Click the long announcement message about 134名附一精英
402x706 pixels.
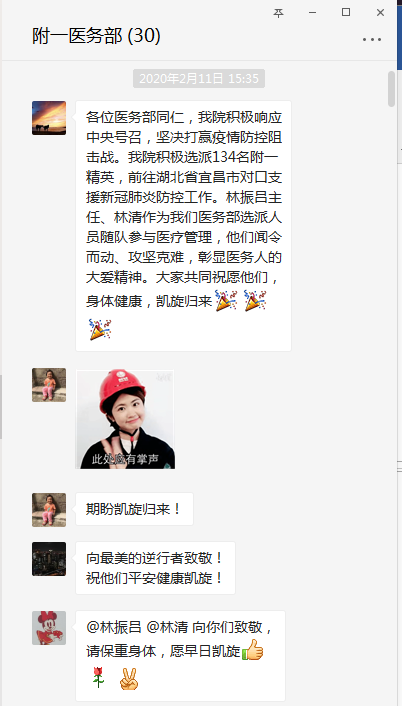pos(183,226)
